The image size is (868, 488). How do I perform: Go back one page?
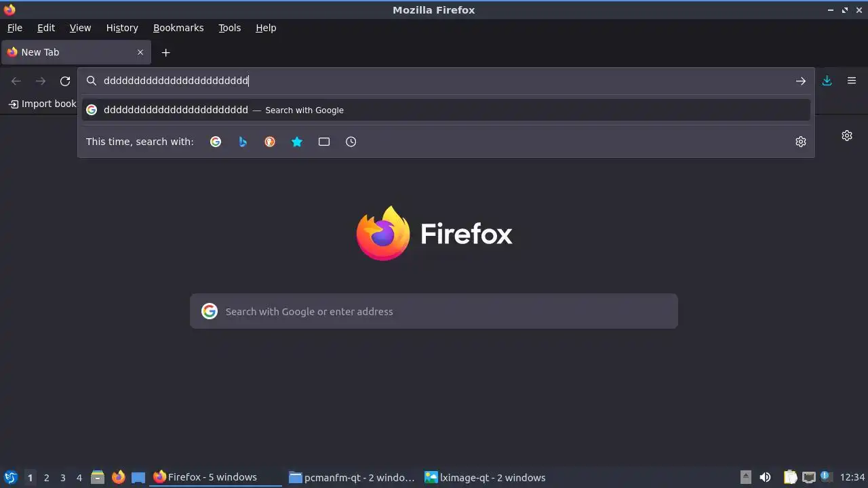(x=16, y=81)
